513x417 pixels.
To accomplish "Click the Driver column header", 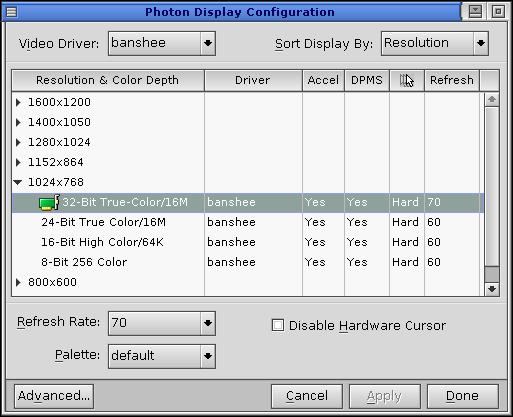I will 253,80.
